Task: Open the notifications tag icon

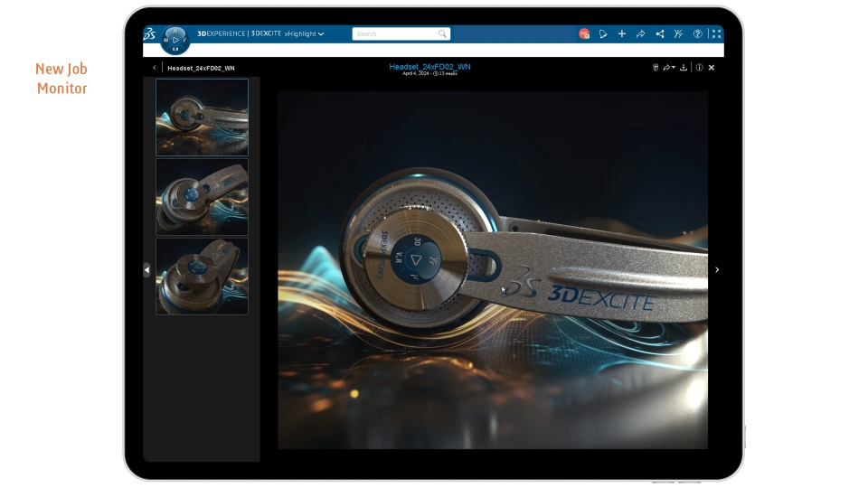Action: pos(603,33)
